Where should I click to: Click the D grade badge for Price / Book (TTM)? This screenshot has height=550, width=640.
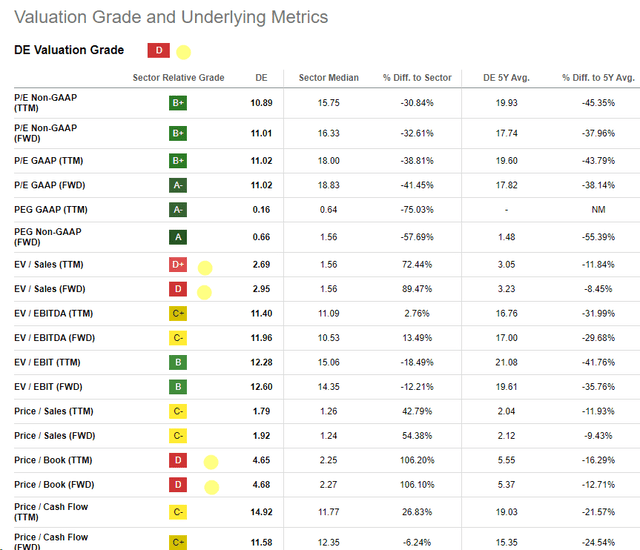pos(178,460)
